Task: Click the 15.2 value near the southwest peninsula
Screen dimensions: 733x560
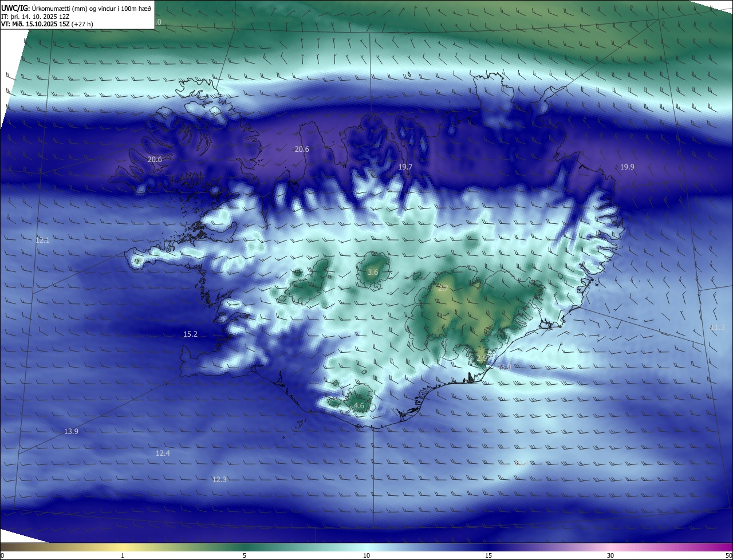Action: [x=190, y=334]
